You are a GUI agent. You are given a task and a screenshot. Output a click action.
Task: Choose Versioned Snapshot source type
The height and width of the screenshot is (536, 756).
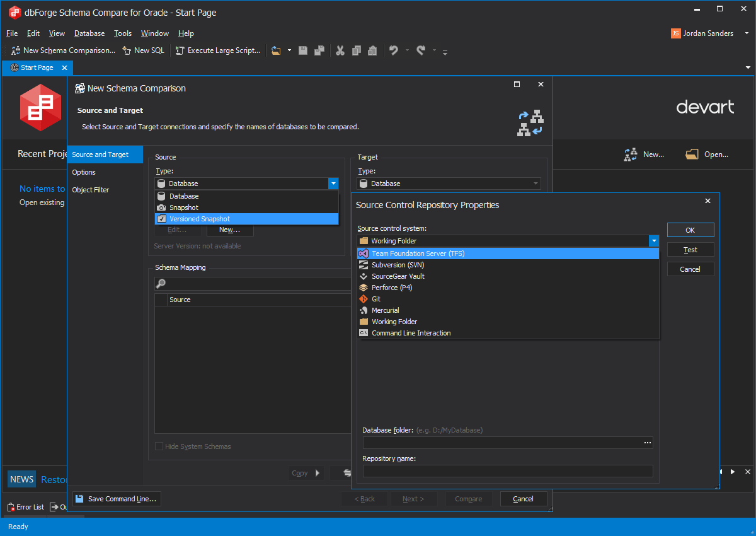tap(199, 219)
